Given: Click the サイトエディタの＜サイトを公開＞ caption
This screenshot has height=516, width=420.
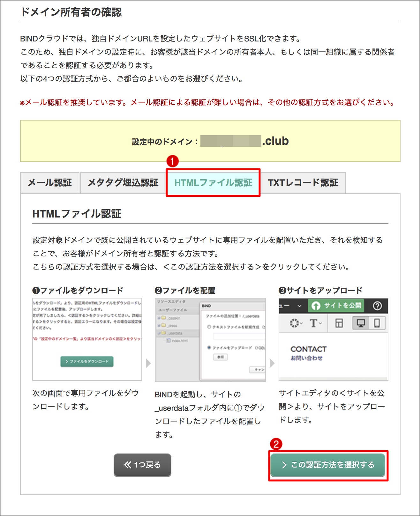Looking at the screenshot, I should pyautogui.click(x=332, y=407).
